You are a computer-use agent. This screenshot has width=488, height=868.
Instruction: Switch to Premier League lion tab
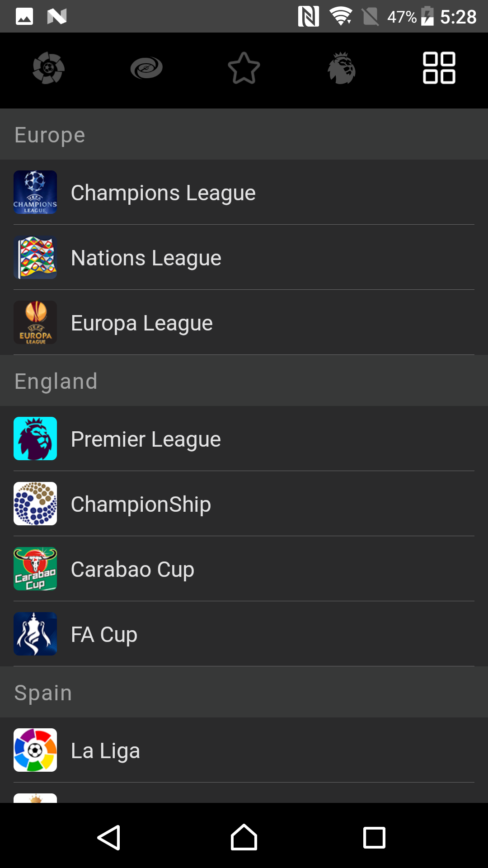coord(342,68)
